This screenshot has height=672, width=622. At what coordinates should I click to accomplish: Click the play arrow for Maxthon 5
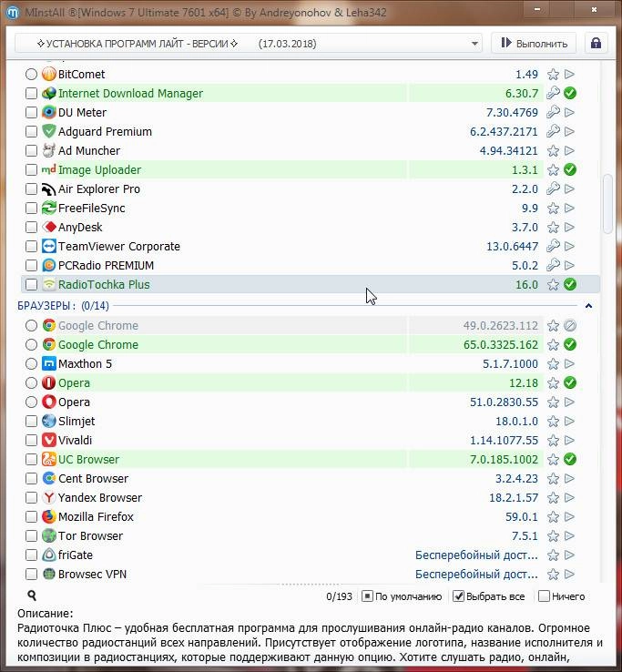(569, 364)
